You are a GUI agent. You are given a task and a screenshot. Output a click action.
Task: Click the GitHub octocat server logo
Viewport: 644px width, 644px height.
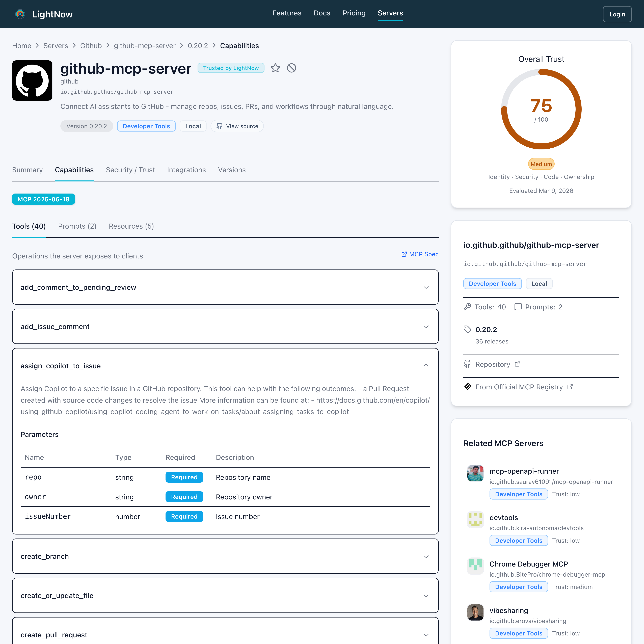[32, 80]
